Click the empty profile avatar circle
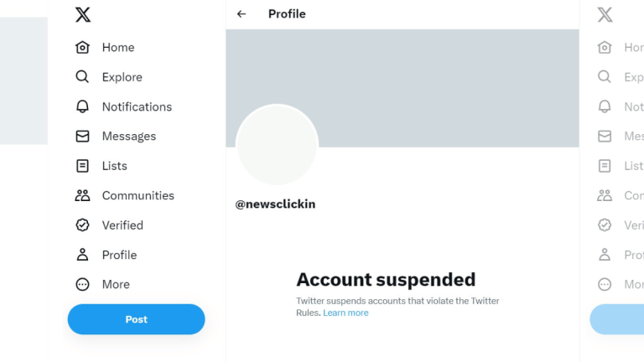Viewport: 644px width, 362px height. point(277,144)
